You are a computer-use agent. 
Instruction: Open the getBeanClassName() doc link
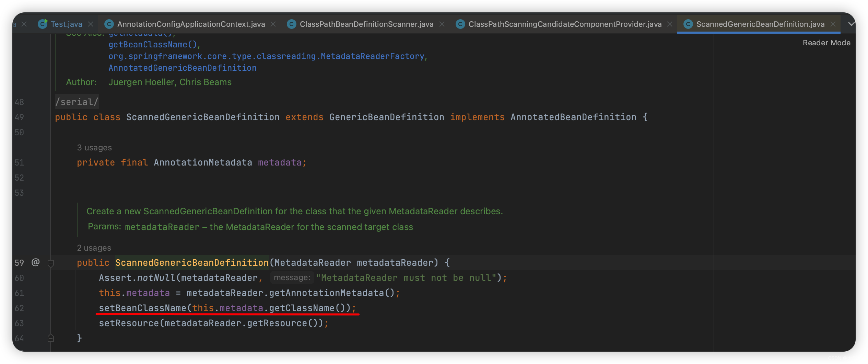[x=153, y=45]
